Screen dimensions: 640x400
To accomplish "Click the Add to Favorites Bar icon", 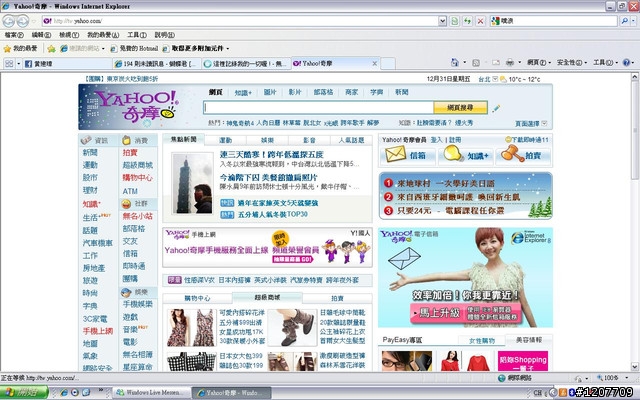I will click(x=51, y=49).
